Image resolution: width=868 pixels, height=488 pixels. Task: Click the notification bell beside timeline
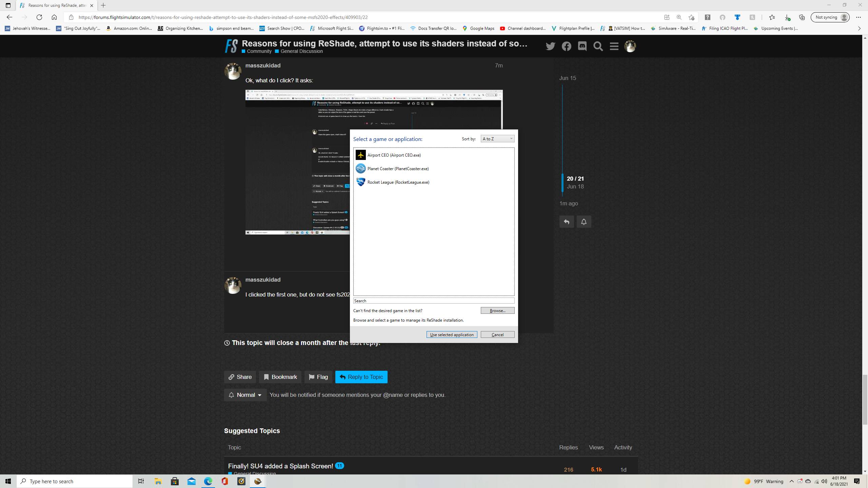click(x=584, y=222)
